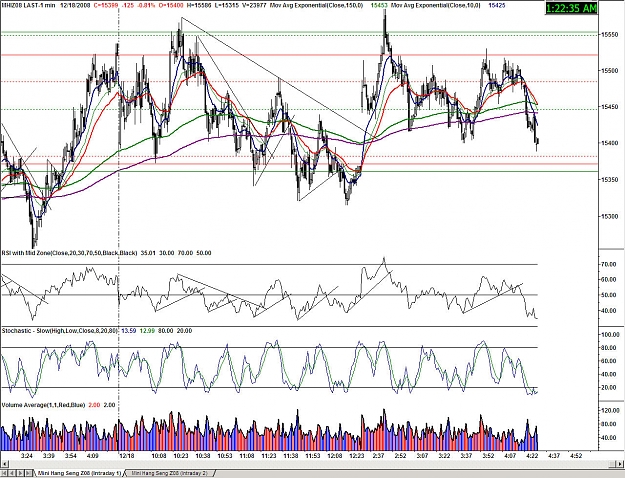Click the green clock display 1:22:35 AM
Image resolution: width=625 pixels, height=478 pixels.
[571, 8]
